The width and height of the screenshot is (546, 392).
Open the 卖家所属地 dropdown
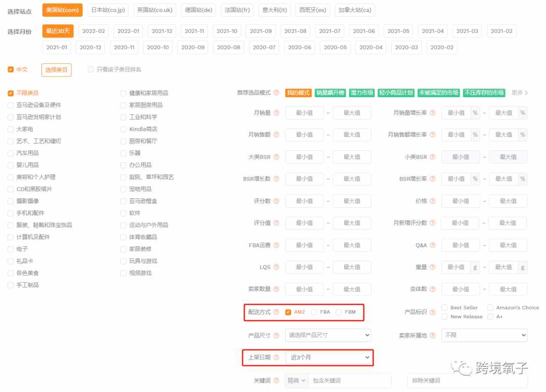(x=484, y=335)
